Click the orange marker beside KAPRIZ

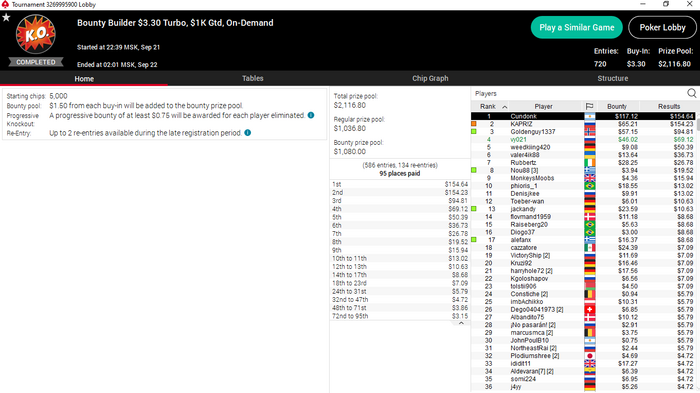coord(474,124)
